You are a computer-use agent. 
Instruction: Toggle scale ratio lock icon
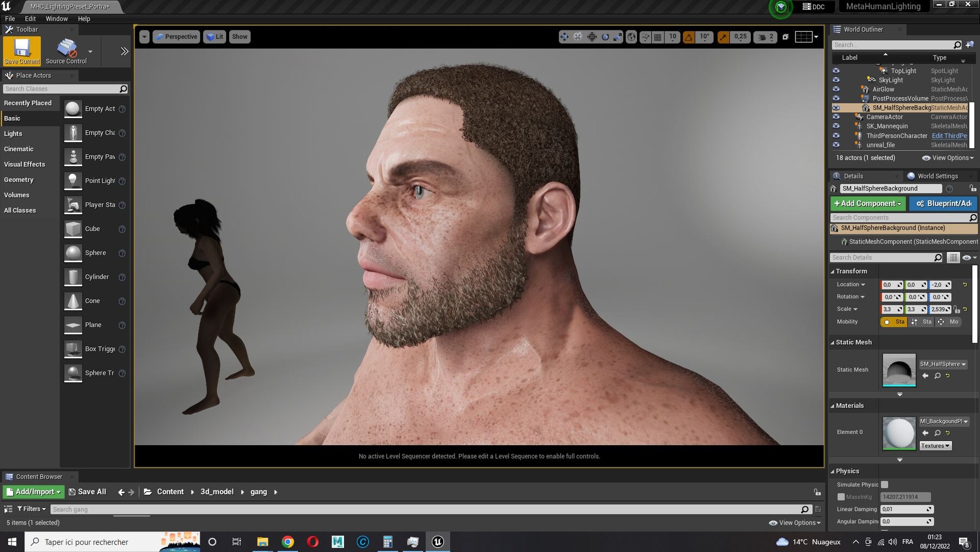click(x=957, y=310)
